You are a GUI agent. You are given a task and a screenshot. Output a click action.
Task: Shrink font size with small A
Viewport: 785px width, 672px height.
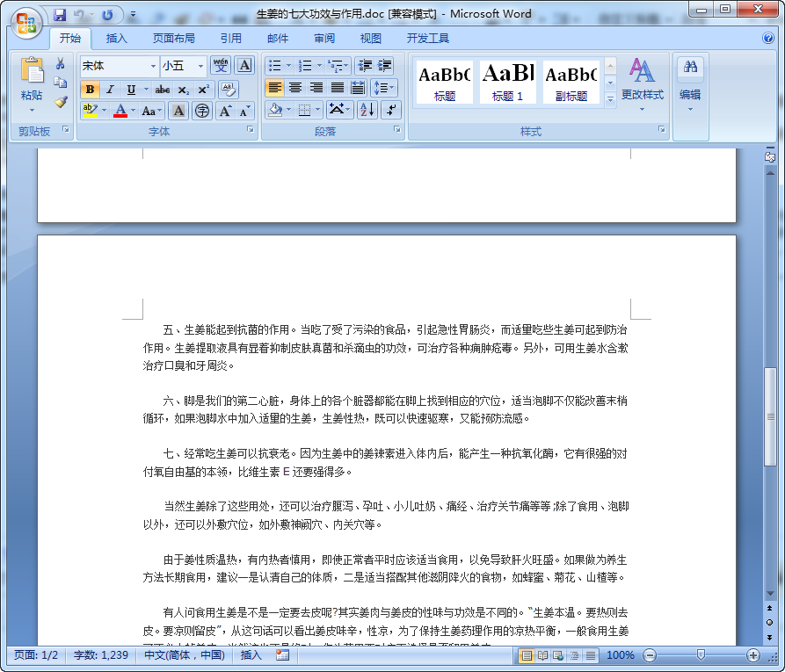244,111
